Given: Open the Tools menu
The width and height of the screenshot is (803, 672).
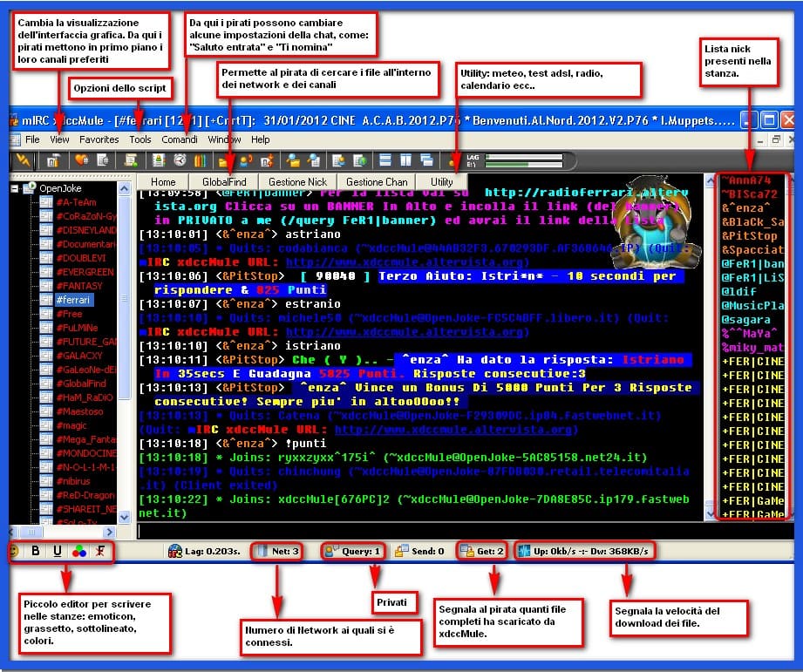Looking at the screenshot, I should coord(140,139).
